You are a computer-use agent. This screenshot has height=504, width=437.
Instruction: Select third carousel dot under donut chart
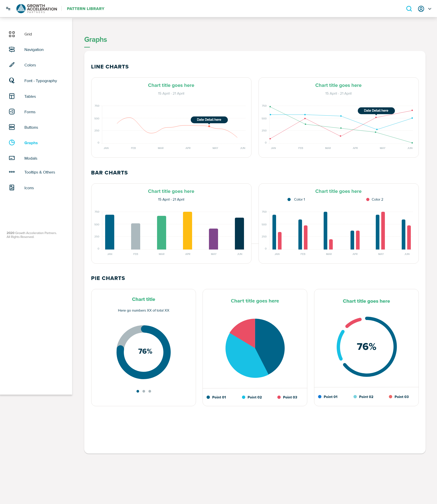click(150, 391)
